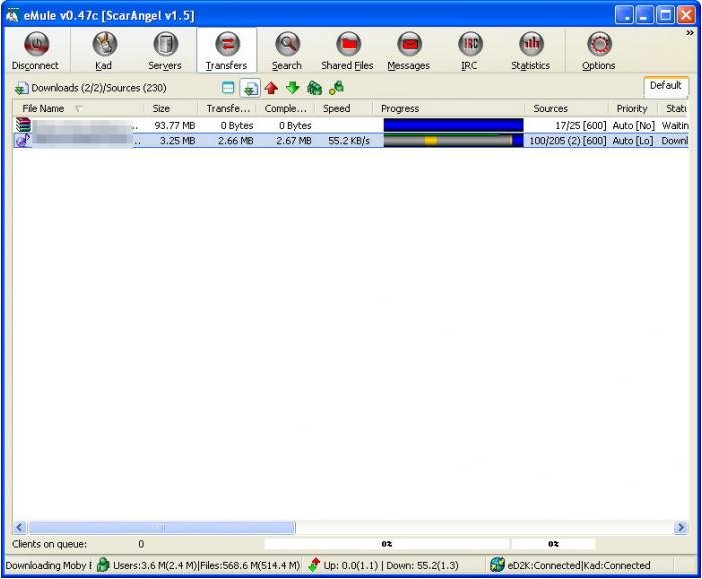Sort by the Progress column header
This screenshot has width=702, height=579.
pyautogui.click(x=449, y=108)
